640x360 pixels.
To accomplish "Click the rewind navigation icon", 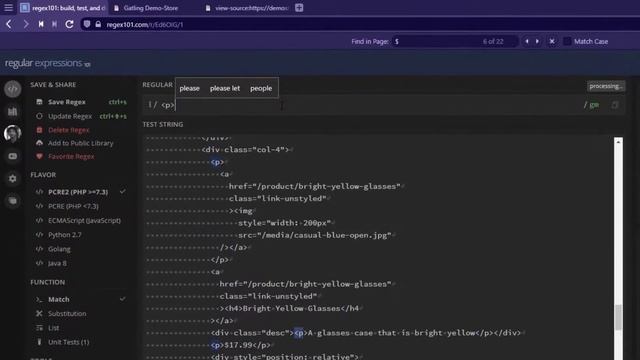I will tap(41, 24).
